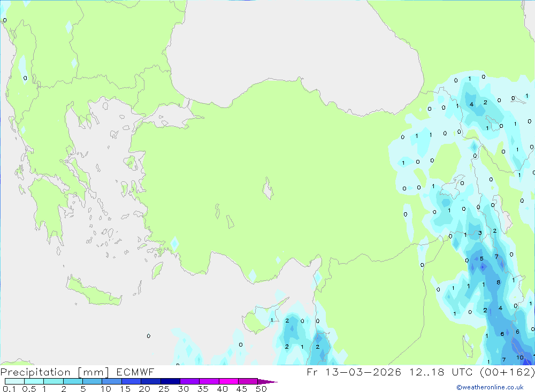
Task: Click the "35" legend scale label
Action: tap(203, 389)
